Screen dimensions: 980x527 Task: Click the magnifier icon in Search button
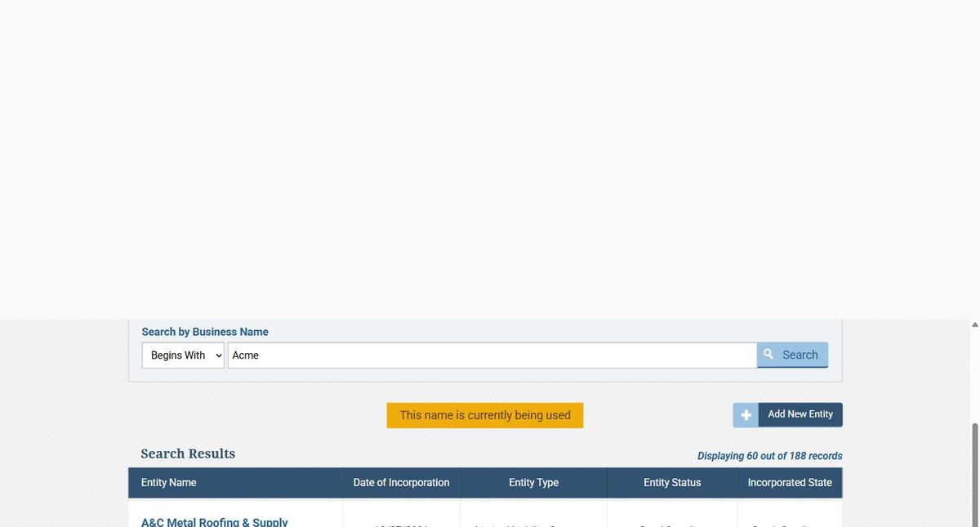click(x=768, y=355)
